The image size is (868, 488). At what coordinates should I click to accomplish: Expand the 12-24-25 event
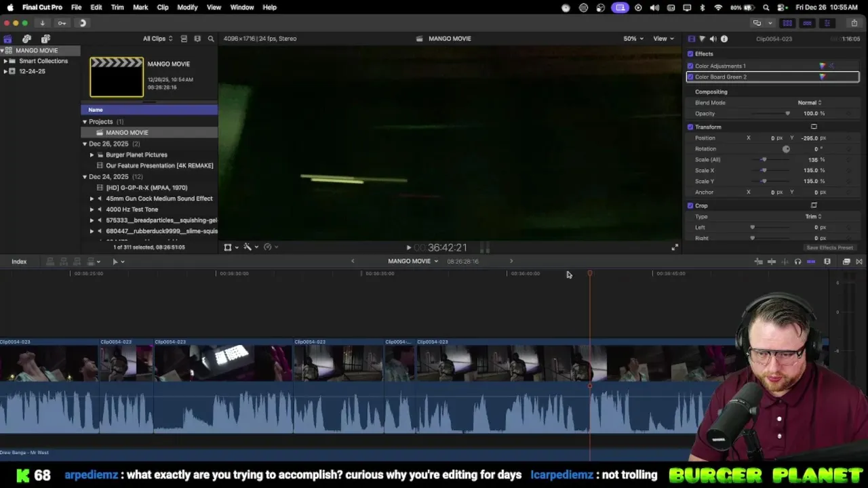5,71
